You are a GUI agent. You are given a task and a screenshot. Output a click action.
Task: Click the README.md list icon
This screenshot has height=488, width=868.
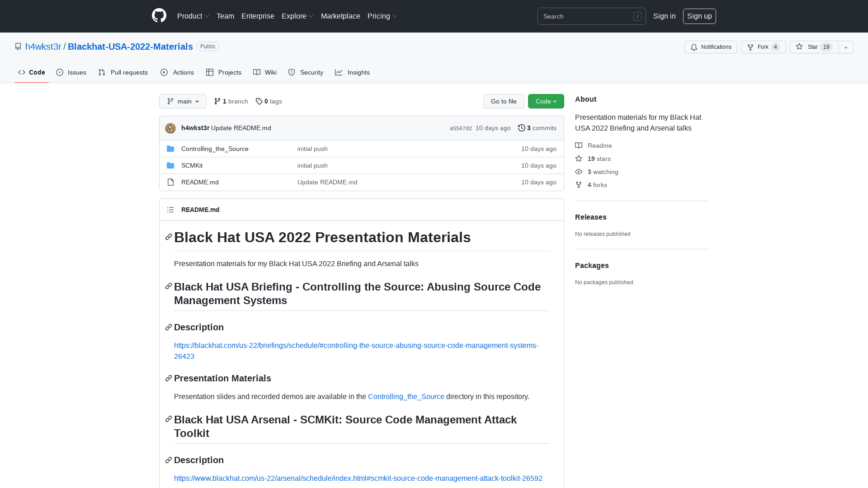point(170,210)
